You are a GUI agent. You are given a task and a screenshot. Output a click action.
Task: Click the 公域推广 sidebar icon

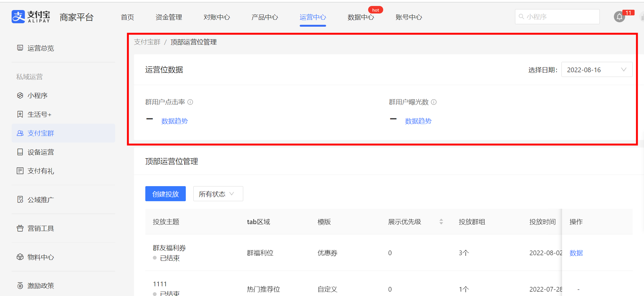(20, 199)
